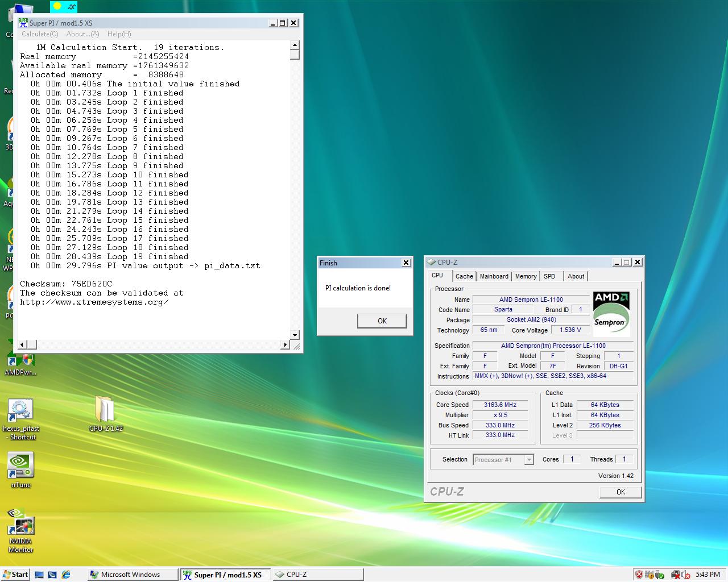
Task: Click the PI value output pi_data.txt line
Action: 145,265
